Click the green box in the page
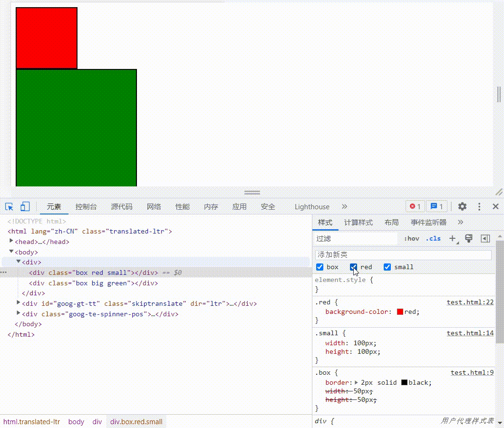This screenshot has height=428, width=504. (76, 127)
